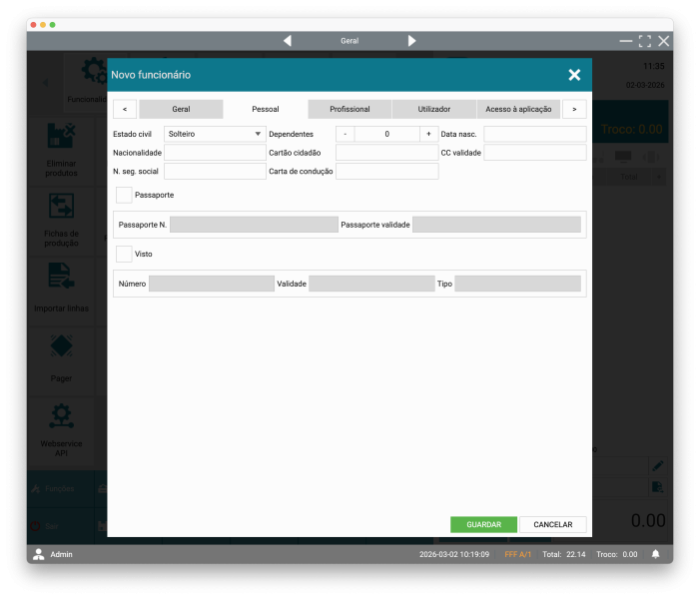Open Fichas de produção icon
Screen dimensions: 700x599
(61, 207)
